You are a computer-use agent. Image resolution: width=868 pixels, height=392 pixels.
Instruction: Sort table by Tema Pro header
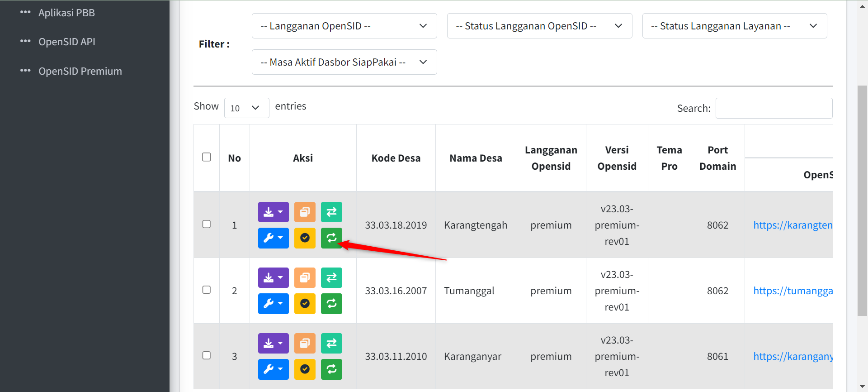coord(670,158)
